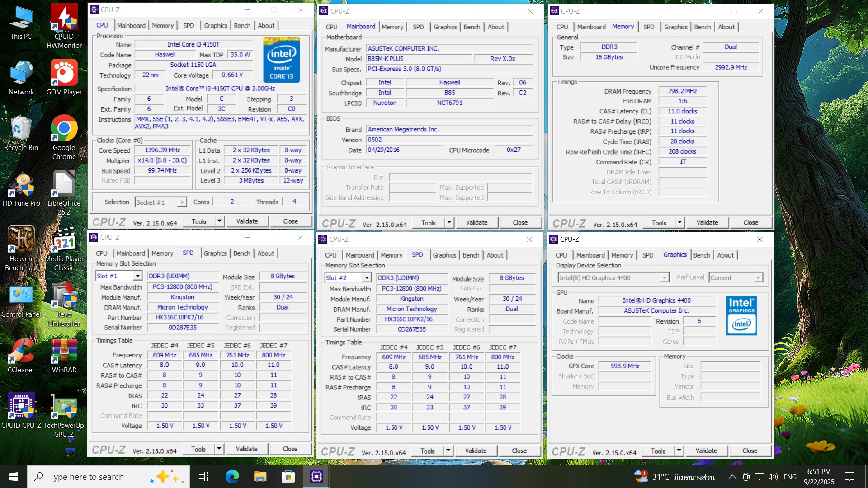Open About tab in Memory window

[x=726, y=27]
